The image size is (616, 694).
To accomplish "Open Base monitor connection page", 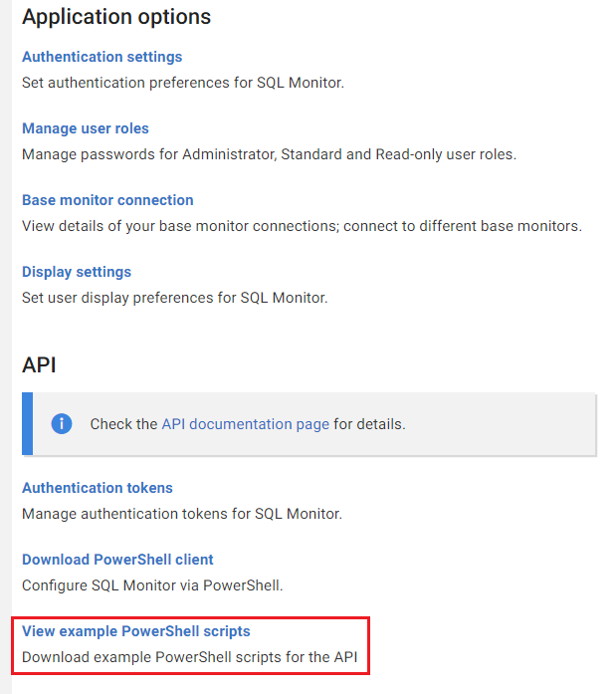I will [x=107, y=200].
